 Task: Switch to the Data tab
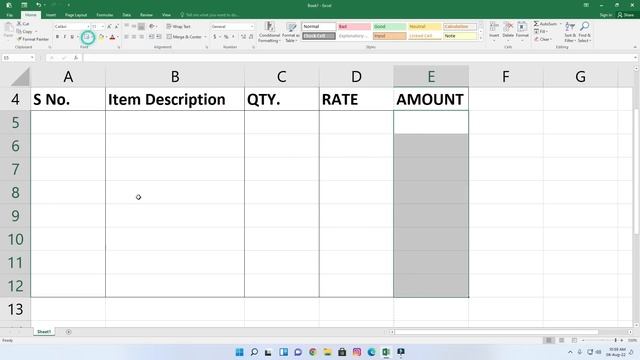point(127,15)
